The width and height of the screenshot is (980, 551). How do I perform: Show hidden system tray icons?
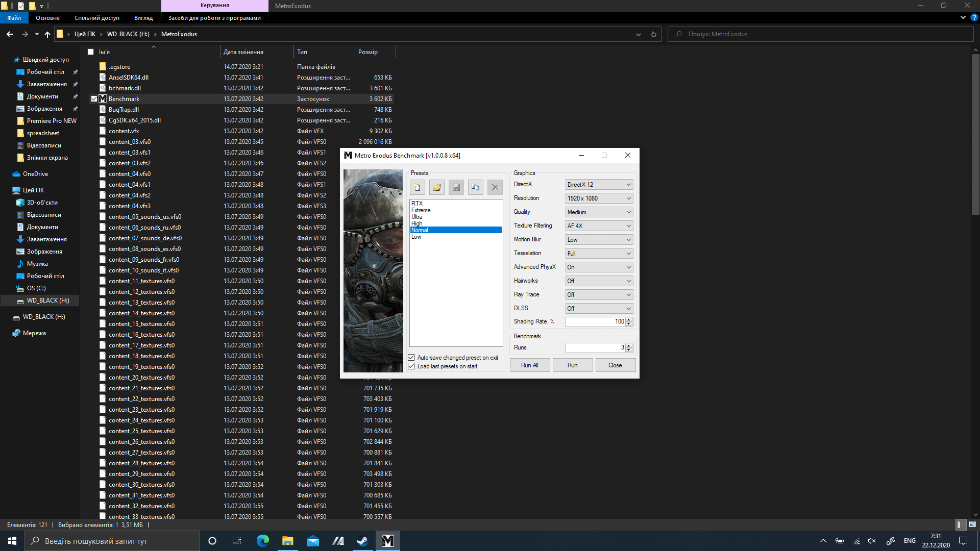click(x=823, y=541)
